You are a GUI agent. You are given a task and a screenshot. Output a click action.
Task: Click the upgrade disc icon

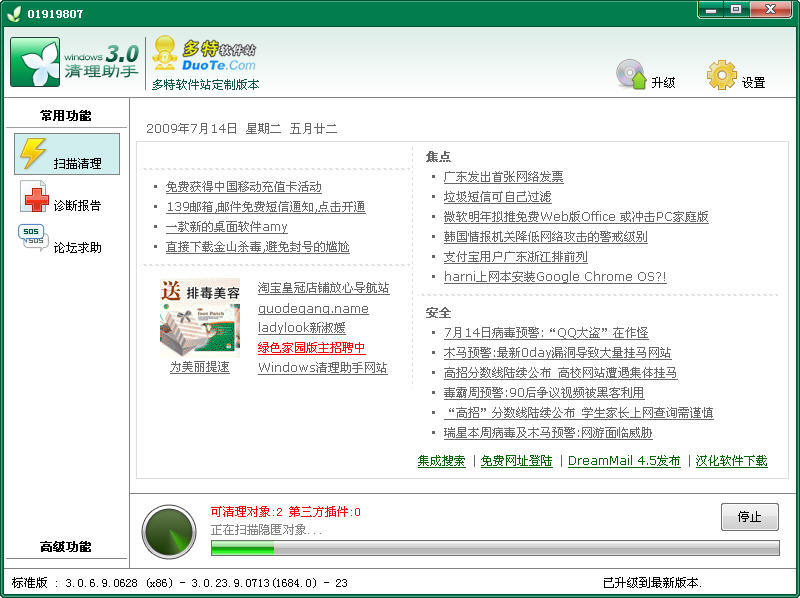(631, 74)
